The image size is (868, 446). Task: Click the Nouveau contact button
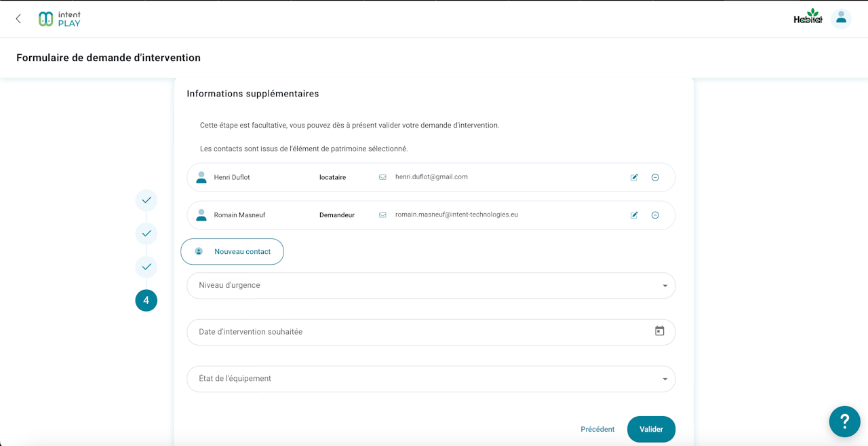(232, 252)
